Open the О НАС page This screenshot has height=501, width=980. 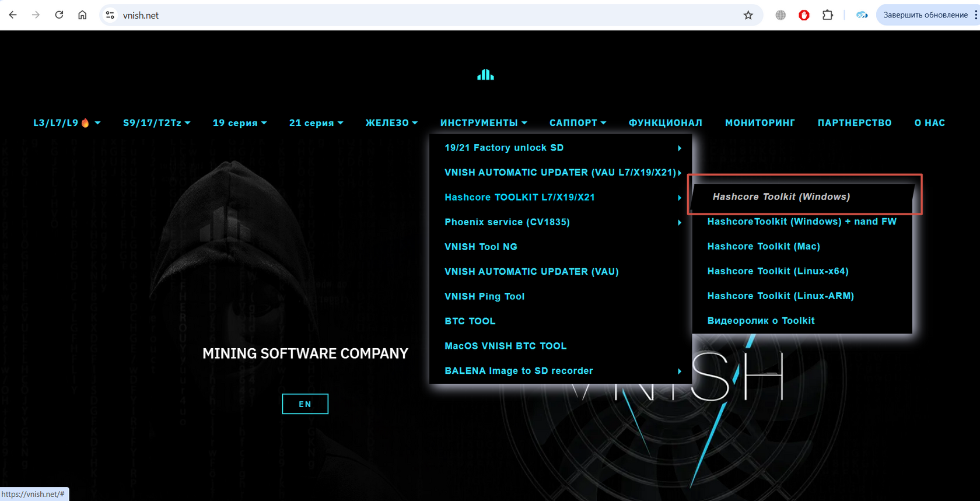pos(930,123)
